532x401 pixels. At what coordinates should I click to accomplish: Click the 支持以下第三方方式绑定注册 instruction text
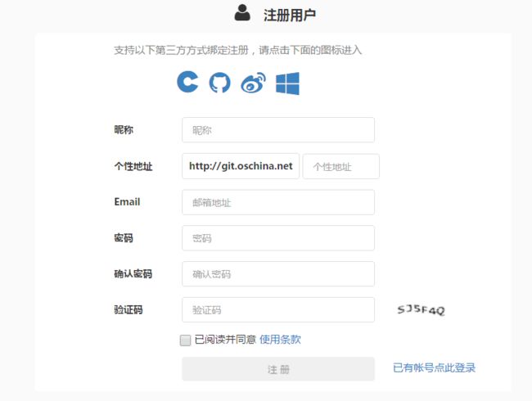237,50
